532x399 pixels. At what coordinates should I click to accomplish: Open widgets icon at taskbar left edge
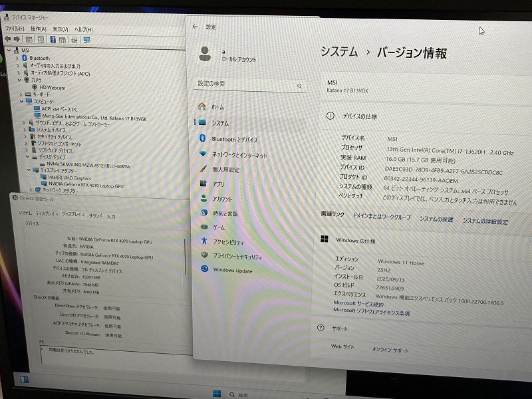tap(25, 379)
